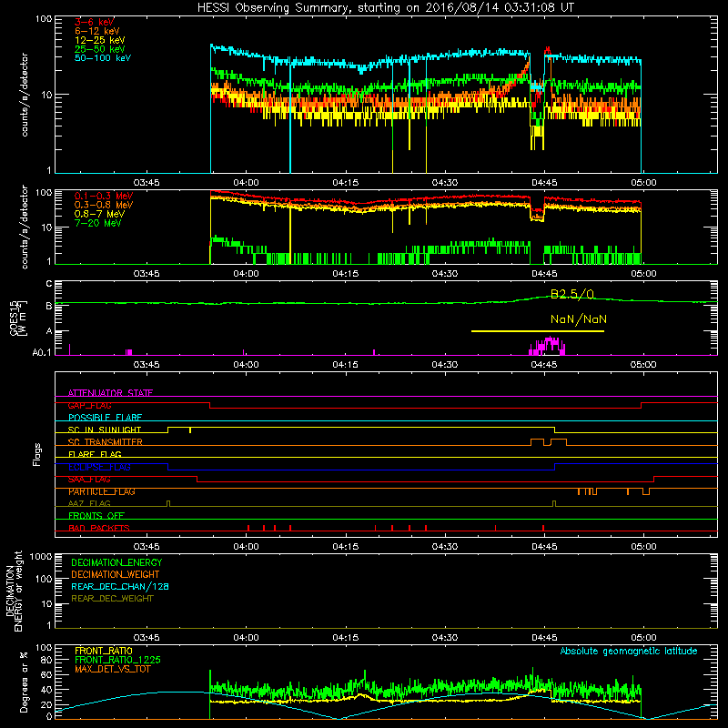This screenshot has width=728, height=728.
Task: Click the 0.8-7 MeV legend entry
Action: click(99, 214)
